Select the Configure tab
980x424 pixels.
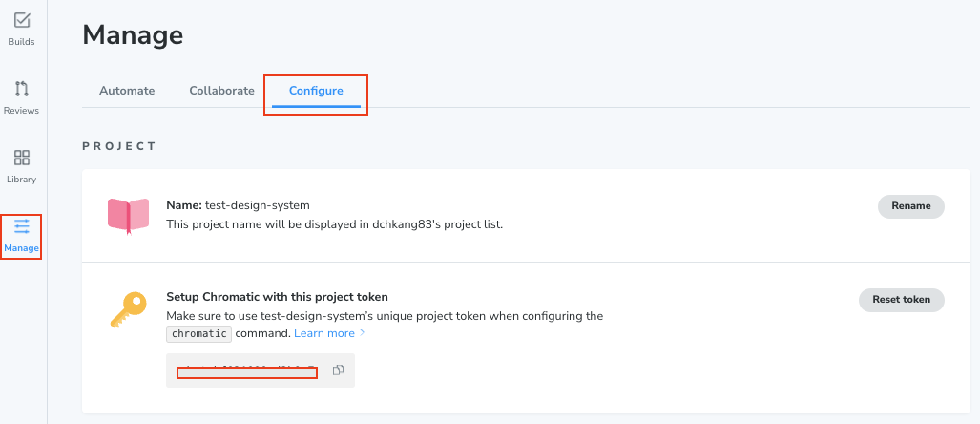(x=316, y=91)
